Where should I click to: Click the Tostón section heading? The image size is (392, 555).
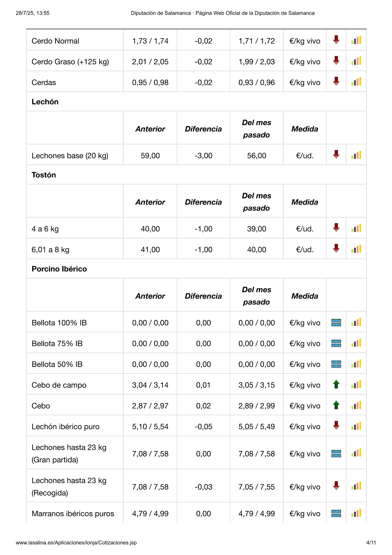44,175
